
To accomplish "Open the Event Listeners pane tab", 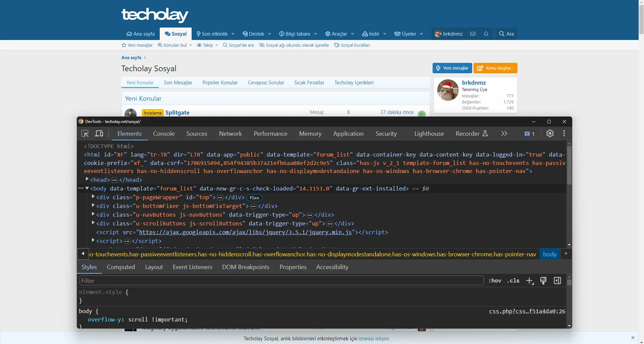I will 193,267.
